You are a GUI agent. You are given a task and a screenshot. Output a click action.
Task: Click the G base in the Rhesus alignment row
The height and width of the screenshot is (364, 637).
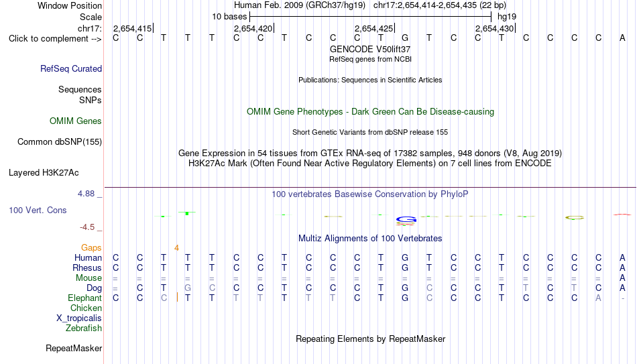coord(404,267)
